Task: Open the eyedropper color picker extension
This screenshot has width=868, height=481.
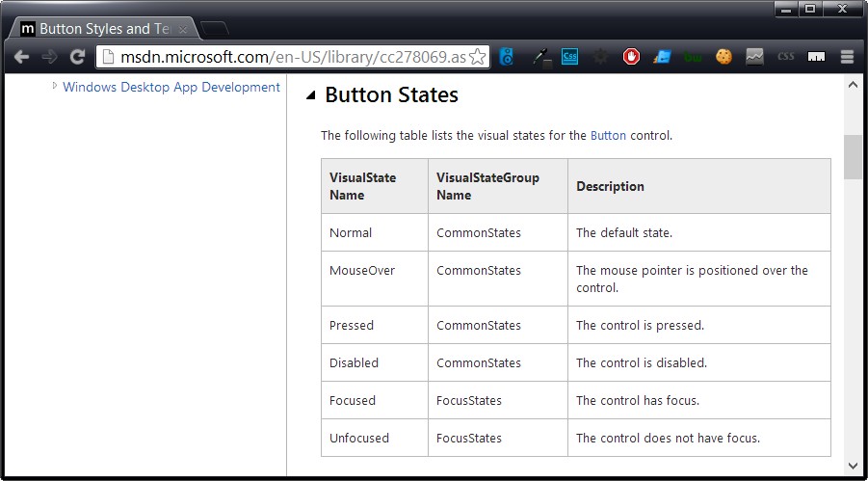Action: point(540,57)
